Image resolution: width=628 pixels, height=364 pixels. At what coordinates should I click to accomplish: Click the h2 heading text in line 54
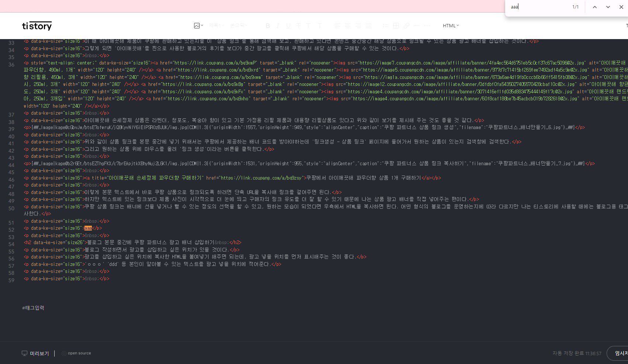151,243
